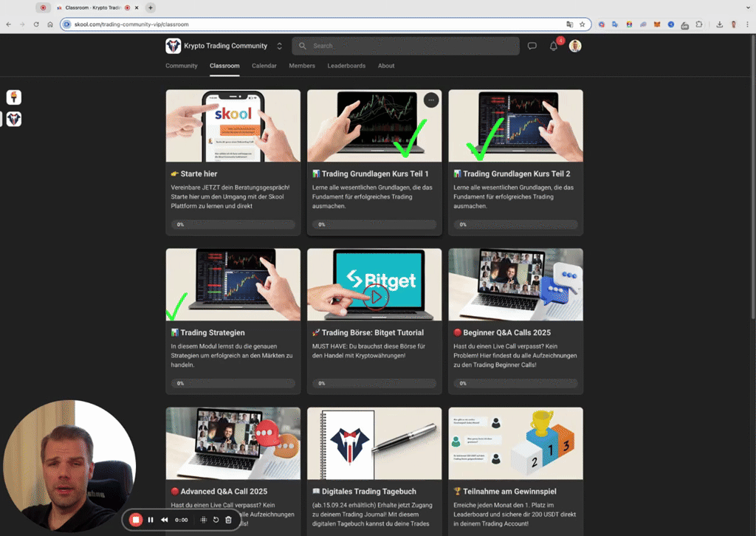
Task: Click the Beginner Q&A Calls progress bar
Action: (515, 383)
